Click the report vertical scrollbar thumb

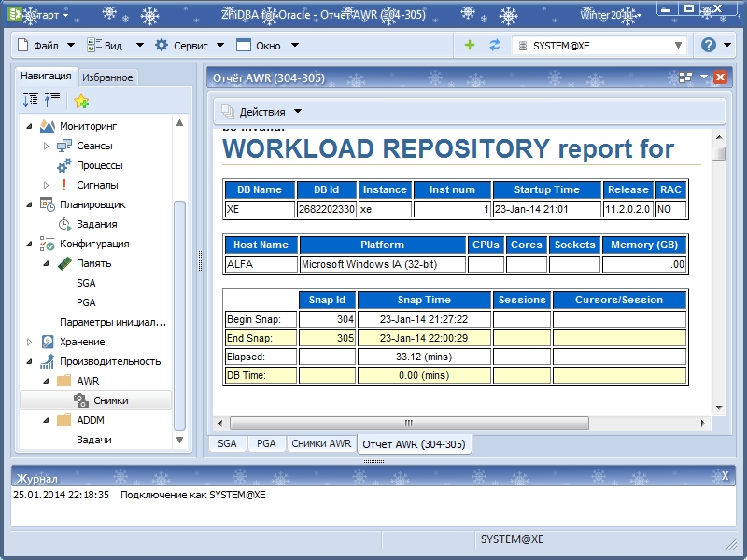tap(719, 153)
